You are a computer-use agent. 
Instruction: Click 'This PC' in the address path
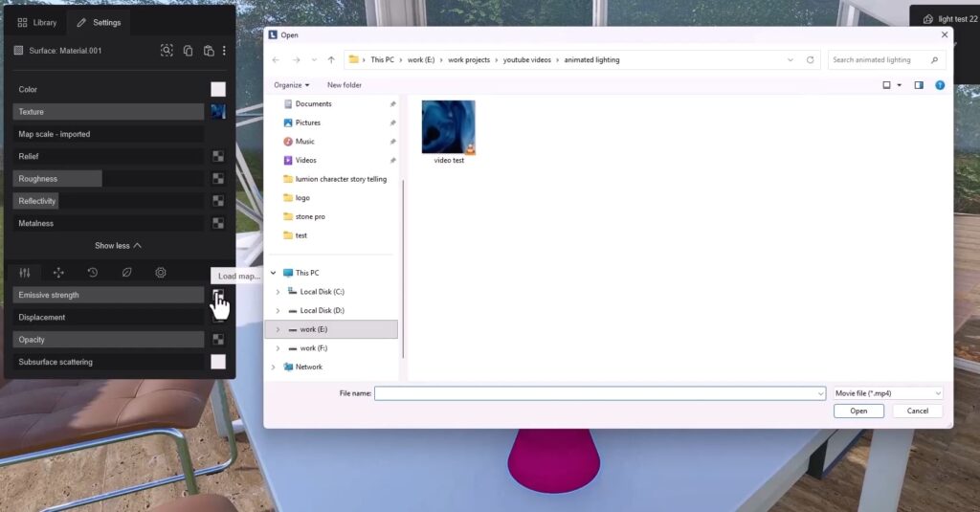coord(382,60)
